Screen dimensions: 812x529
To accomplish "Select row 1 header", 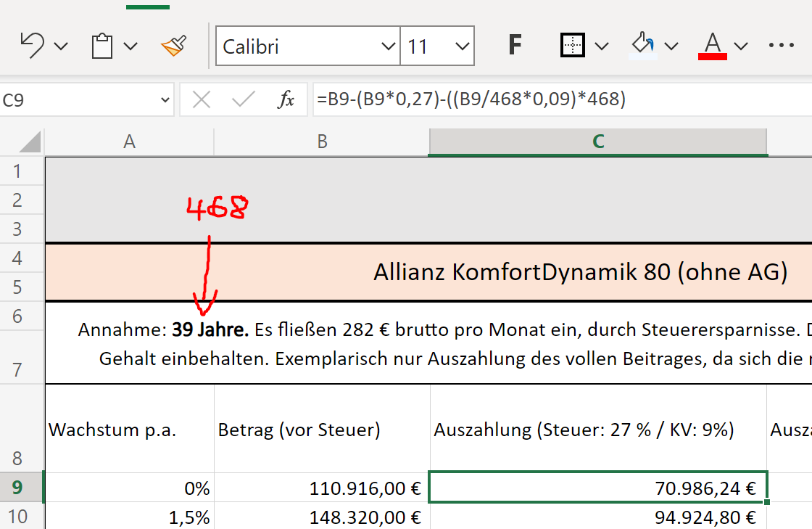I will 22,171.
